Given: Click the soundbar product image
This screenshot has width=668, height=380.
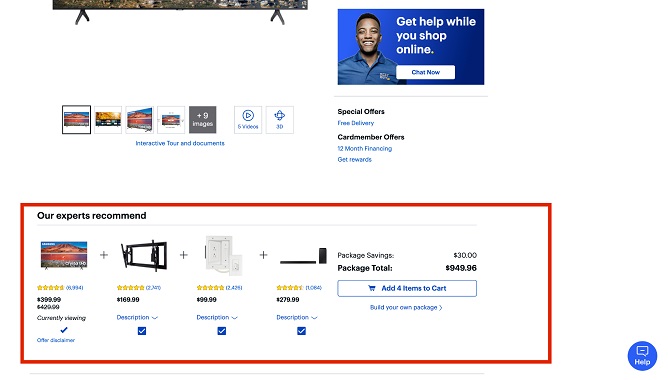Looking at the screenshot, I should (x=303, y=256).
